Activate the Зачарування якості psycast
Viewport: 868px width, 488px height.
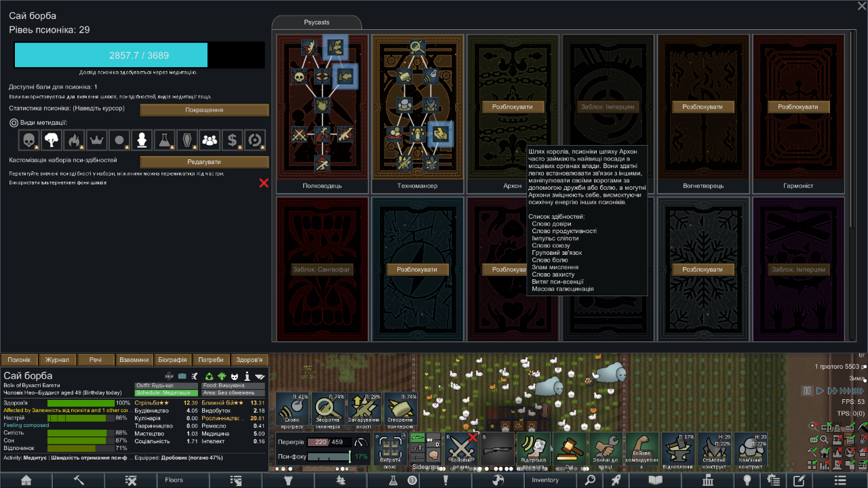(365, 410)
